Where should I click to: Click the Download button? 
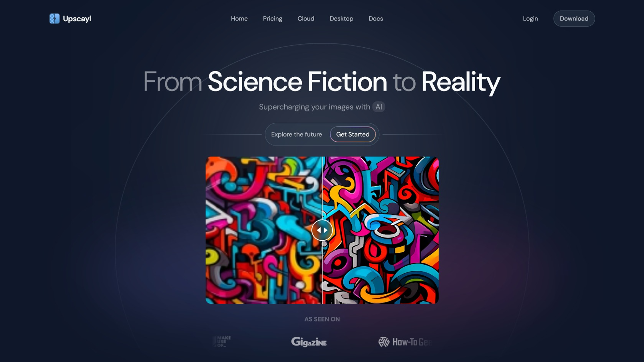574,19
